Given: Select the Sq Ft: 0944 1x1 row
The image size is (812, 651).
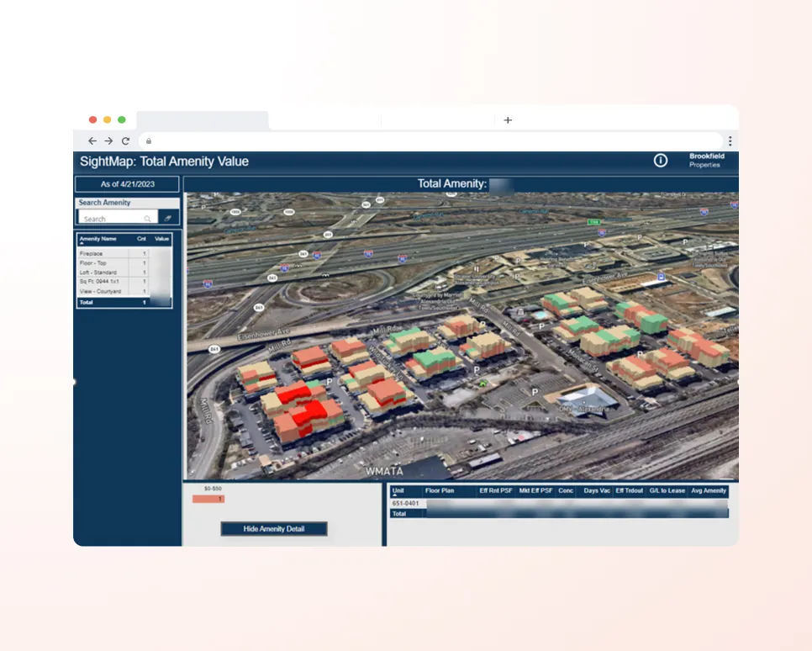Looking at the screenshot, I should pyautogui.click(x=124, y=282).
